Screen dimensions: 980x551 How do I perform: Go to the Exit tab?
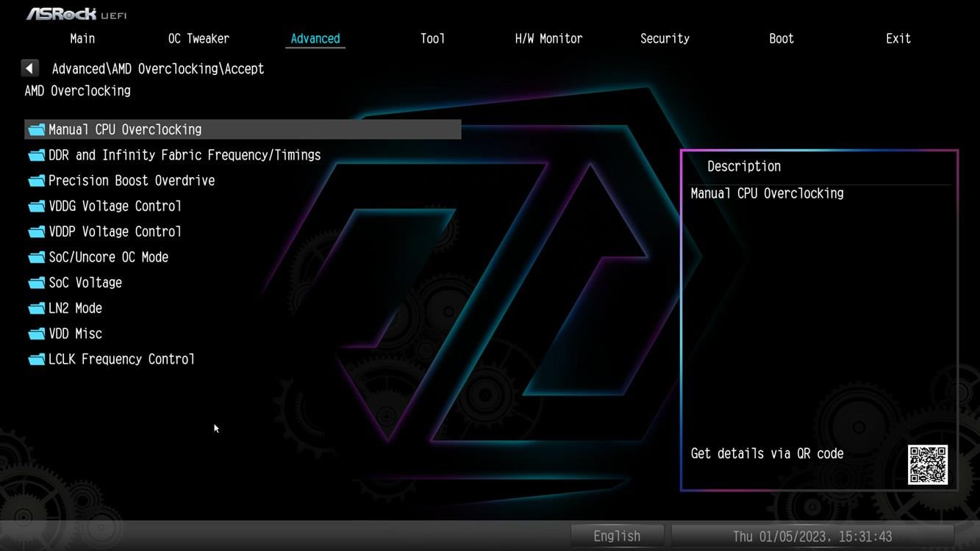tap(898, 38)
